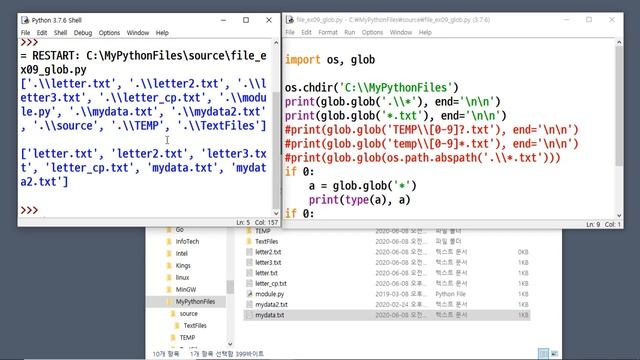Minimize the Python Shell window
The height and width of the screenshot is (360, 640).
click(x=223, y=20)
